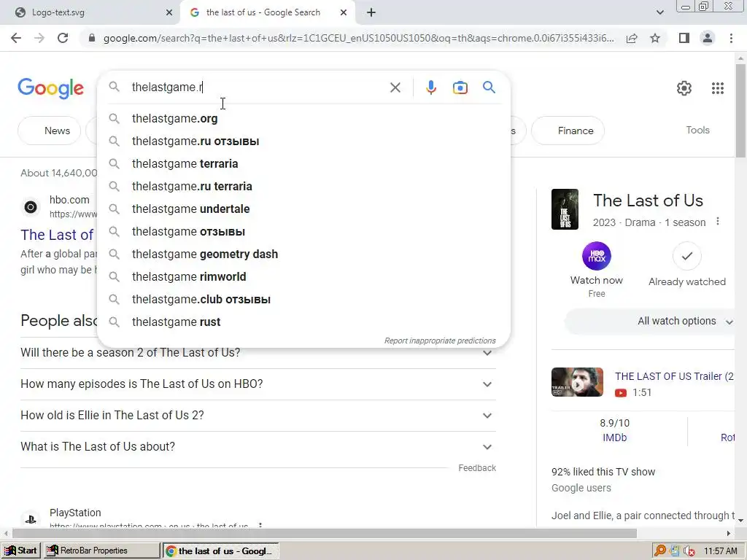Choose the thelastgame terraria suggestion
Screen dimensions: 747x560
click(303, 164)
